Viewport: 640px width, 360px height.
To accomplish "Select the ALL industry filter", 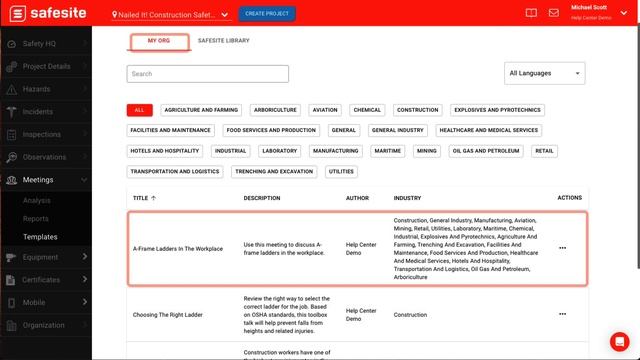I will pos(140,110).
